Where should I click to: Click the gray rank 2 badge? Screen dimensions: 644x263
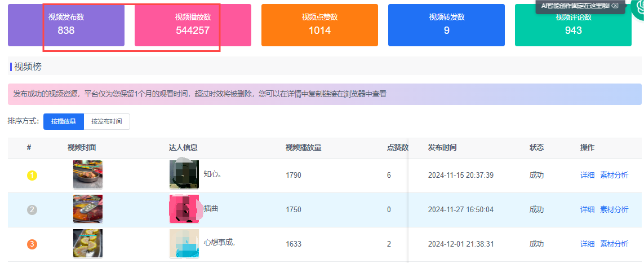tap(32, 210)
